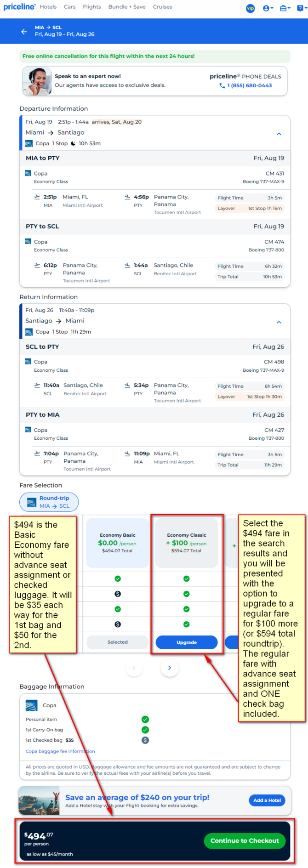Image resolution: width=308 pixels, height=868 pixels.
Task: Click the Copa logo for flight CM 474
Action: tap(28, 242)
